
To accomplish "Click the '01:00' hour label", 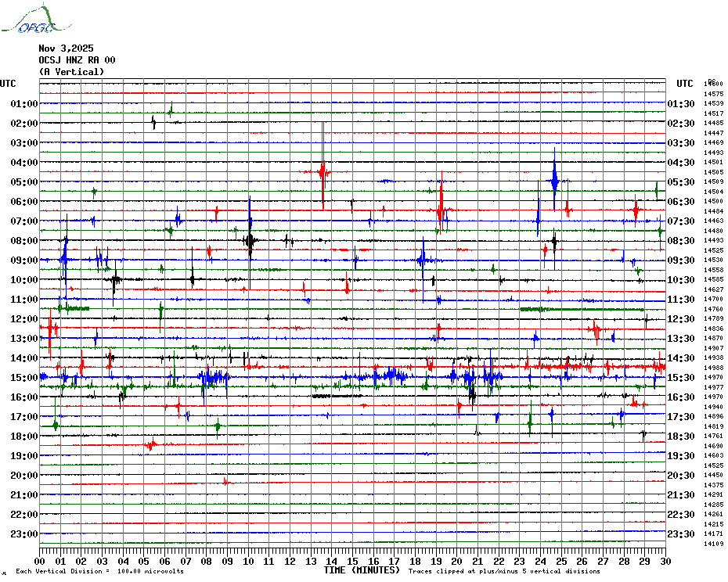I will 24,103.
